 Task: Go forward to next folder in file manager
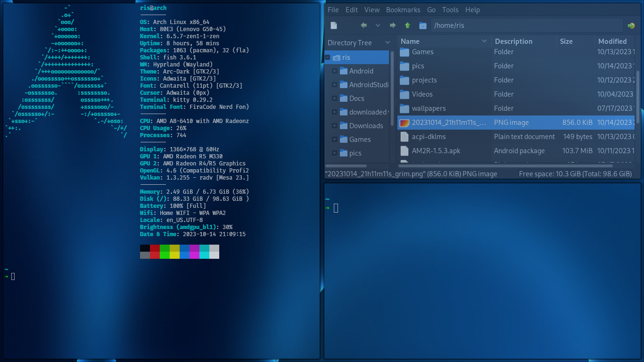tap(392, 25)
